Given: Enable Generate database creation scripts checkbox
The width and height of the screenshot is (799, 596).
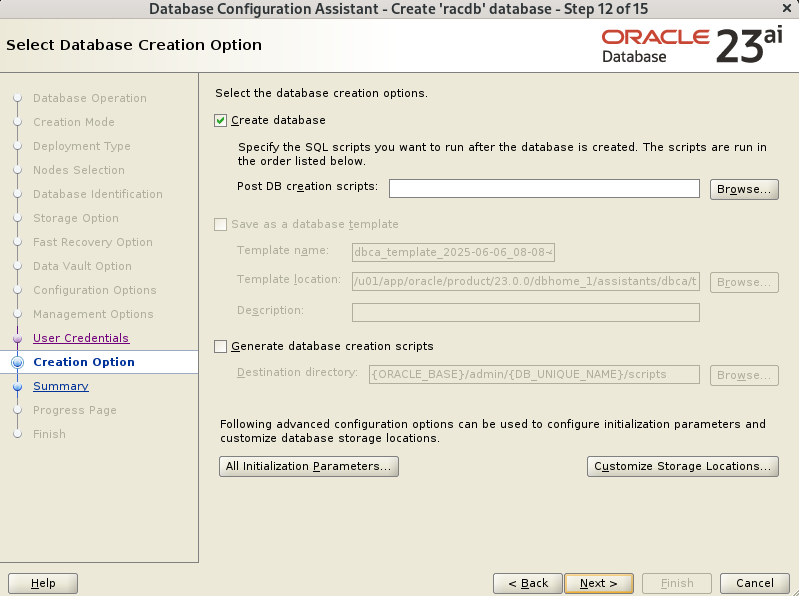Looking at the screenshot, I should tap(220, 346).
